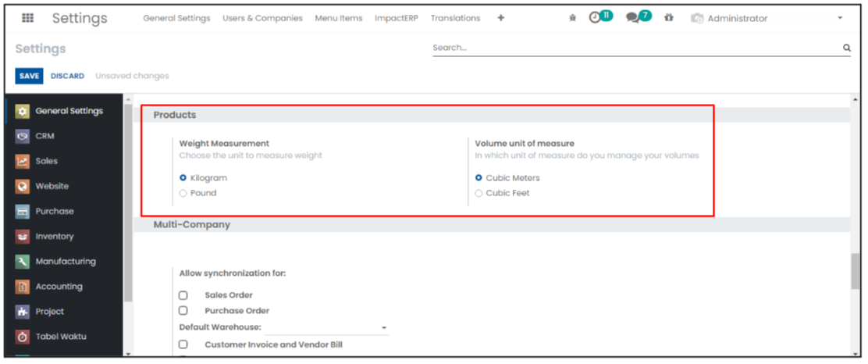Click the Unsaved changes text

tap(132, 76)
